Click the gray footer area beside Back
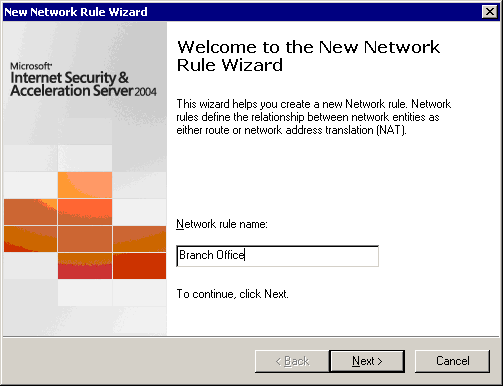 pos(128,361)
